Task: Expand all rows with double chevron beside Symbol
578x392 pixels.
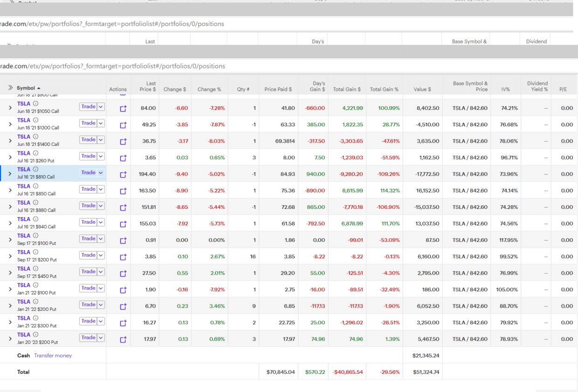Action: coord(10,88)
